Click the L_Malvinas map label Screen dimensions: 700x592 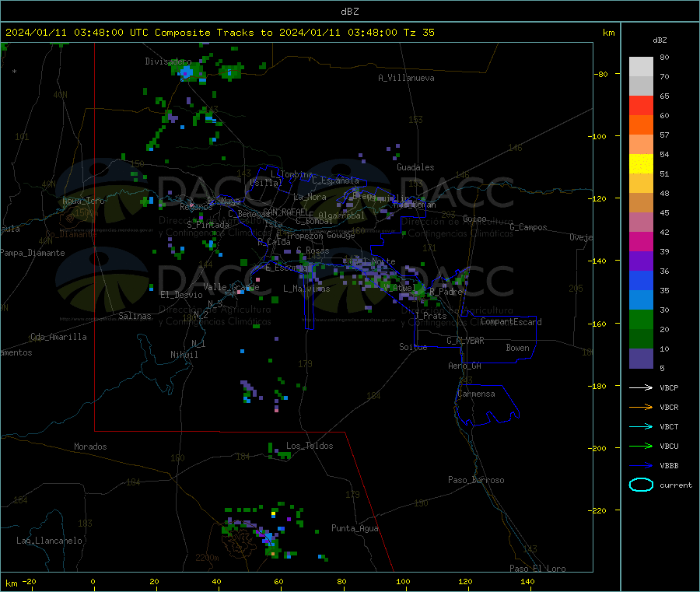[306, 289]
